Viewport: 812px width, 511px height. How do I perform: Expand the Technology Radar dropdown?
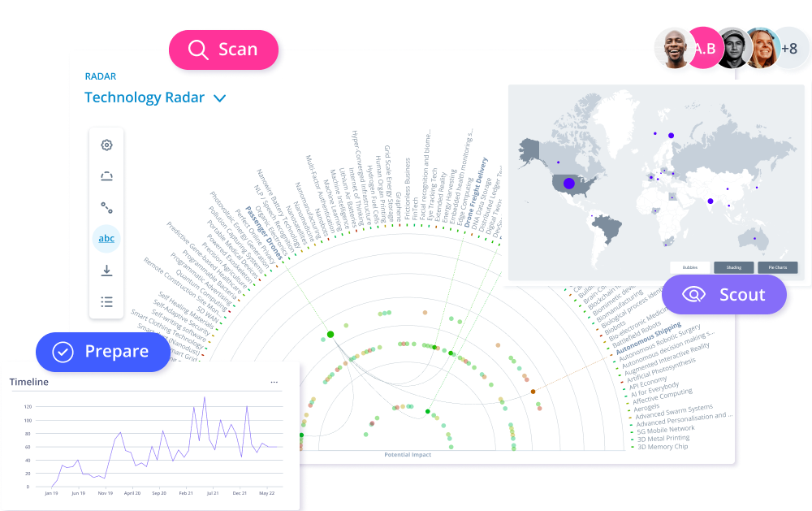tap(219, 97)
